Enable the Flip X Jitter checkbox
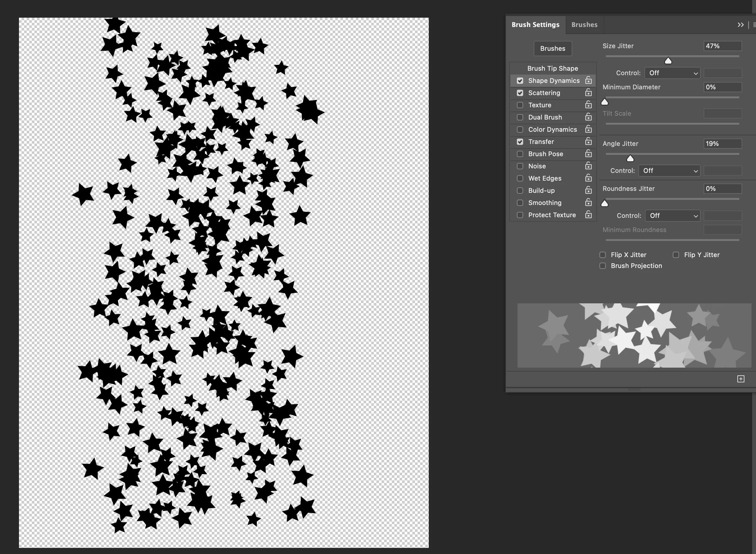Image resolution: width=756 pixels, height=554 pixels. pos(603,255)
